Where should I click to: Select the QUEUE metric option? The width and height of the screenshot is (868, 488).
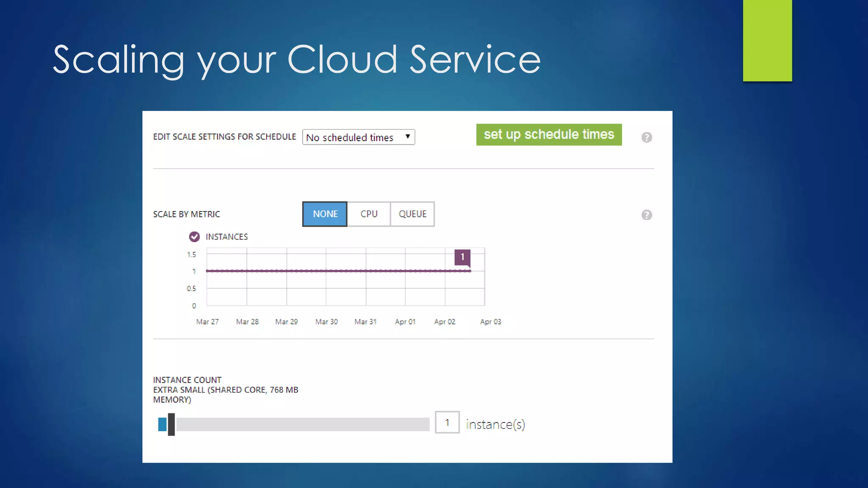412,214
